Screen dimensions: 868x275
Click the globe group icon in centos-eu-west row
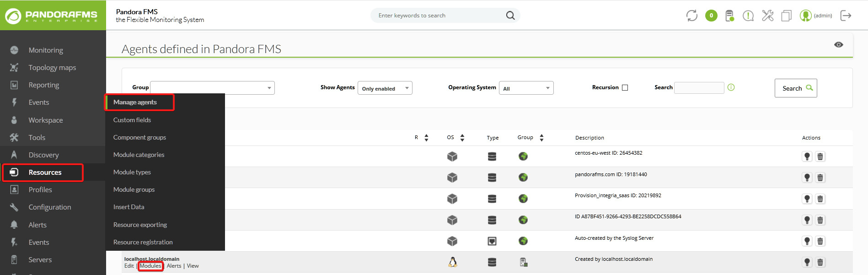[523, 156]
